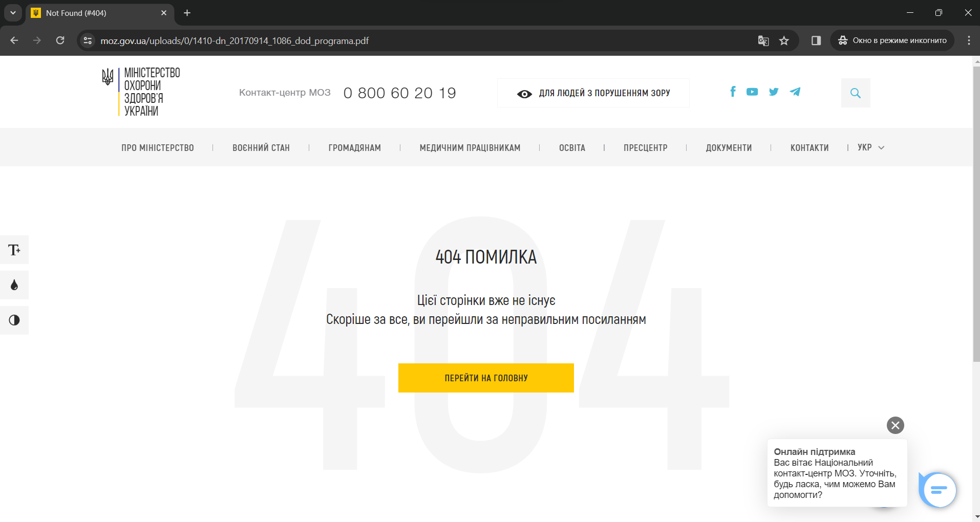Toggle the browser side panel
This screenshot has width=980, height=522.
[816, 41]
